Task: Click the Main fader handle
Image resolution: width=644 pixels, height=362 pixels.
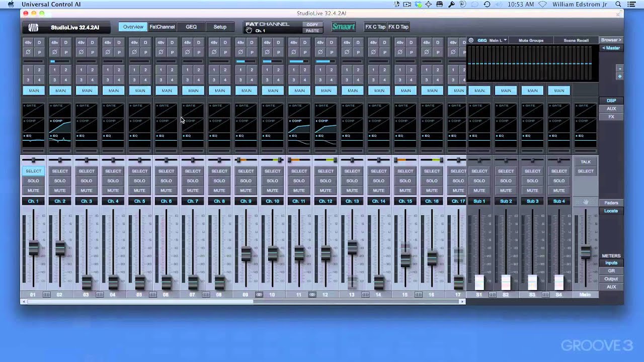Action: tap(586, 252)
